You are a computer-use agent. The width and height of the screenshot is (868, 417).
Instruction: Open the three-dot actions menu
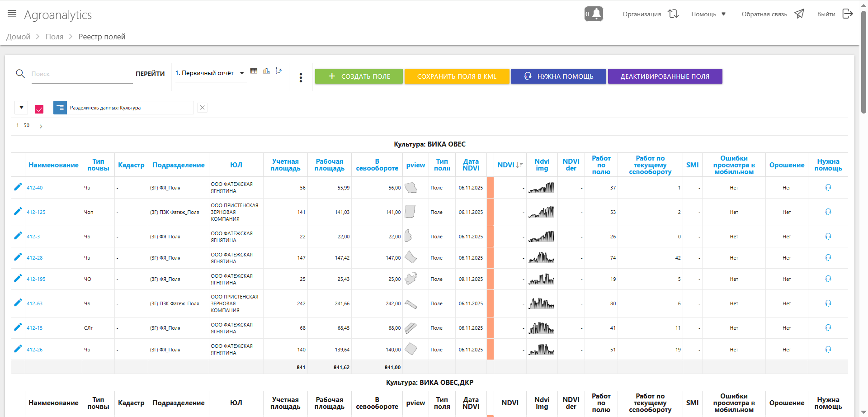(301, 78)
